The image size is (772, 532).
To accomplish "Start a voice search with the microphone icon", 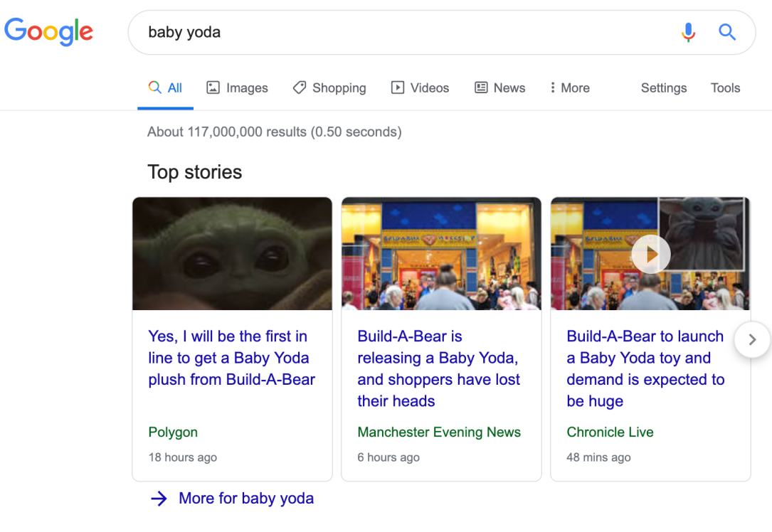I will pyautogui.click(x=688, y=32).
